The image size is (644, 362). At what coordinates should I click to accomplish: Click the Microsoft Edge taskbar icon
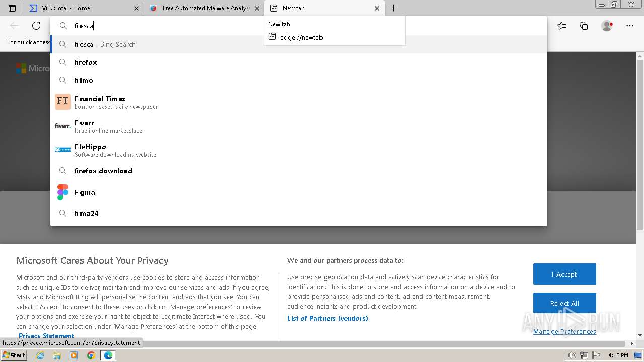[108, 355]
